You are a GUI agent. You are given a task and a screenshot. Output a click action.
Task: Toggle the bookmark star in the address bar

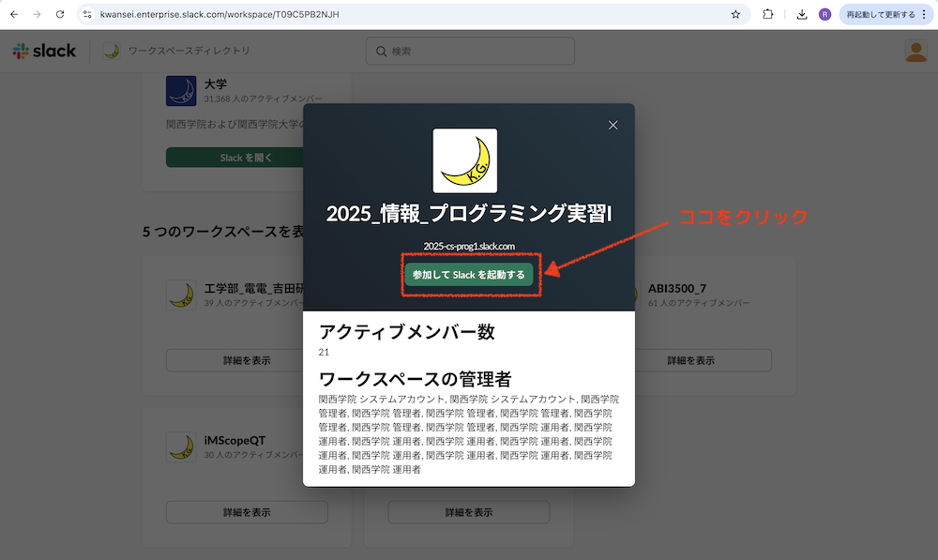[735, 14]
